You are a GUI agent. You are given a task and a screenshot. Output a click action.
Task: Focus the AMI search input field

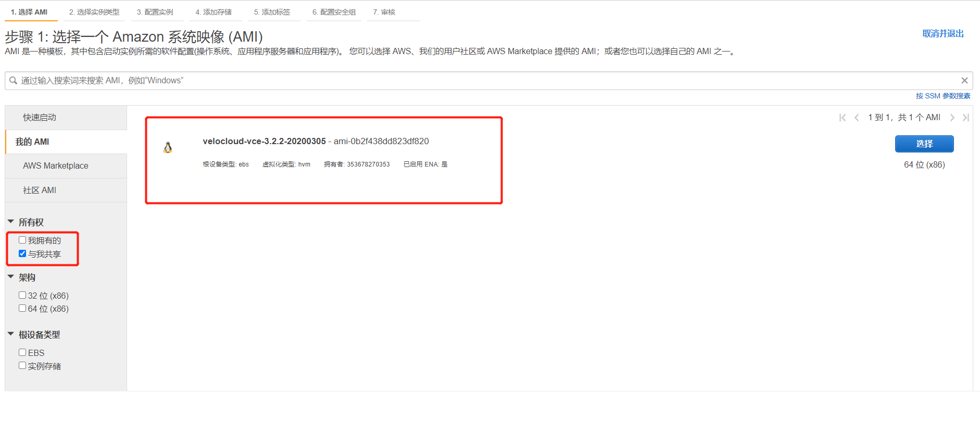489,81
